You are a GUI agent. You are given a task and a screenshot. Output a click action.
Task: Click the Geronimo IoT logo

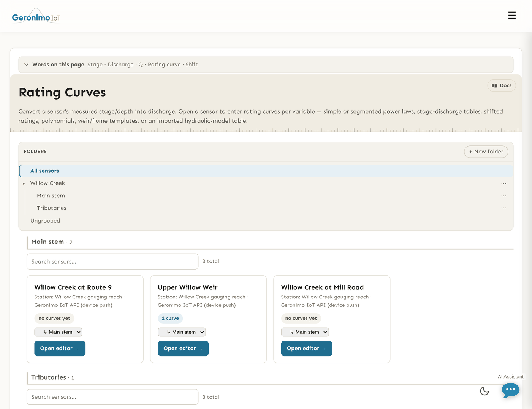[x=36, y=16]
